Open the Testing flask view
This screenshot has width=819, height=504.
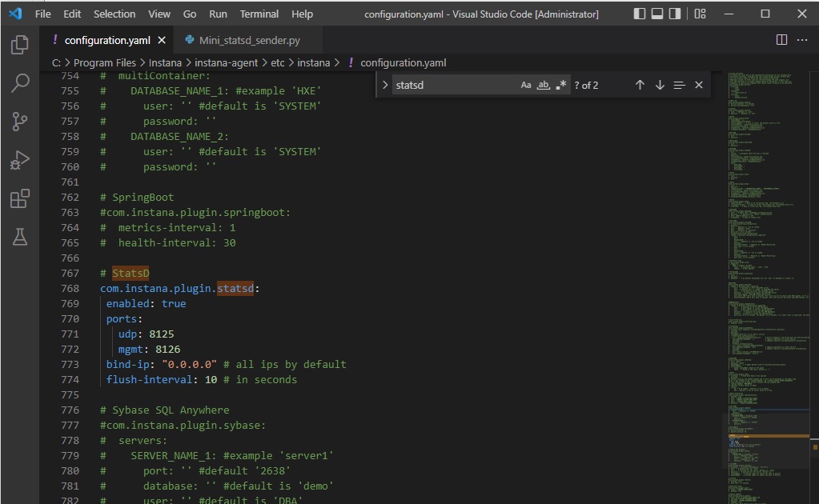tap(20, 237)
